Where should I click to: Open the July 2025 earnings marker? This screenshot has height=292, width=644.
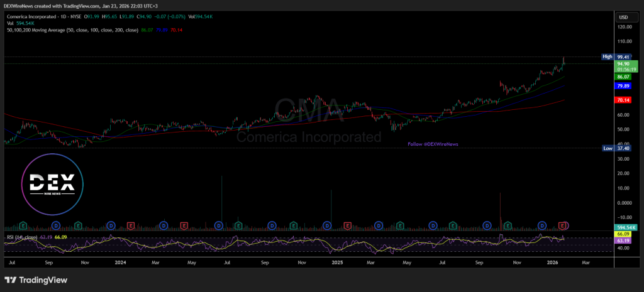[453, 225]
